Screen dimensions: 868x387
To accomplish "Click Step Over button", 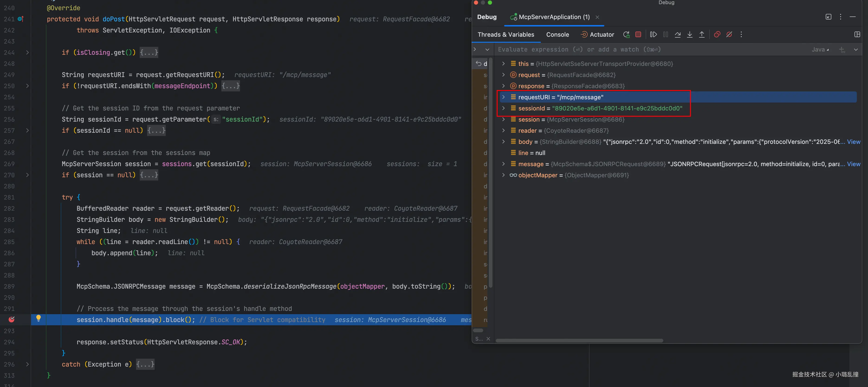I will [x=677, y=34].
